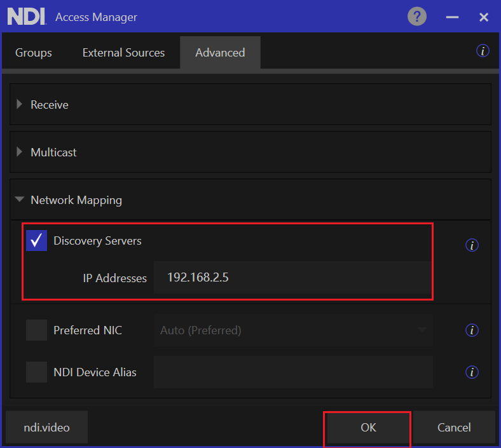Click the help question mark icon
Image resolution: width=501 pixels, height=448 pixels.
pos(417,17)
